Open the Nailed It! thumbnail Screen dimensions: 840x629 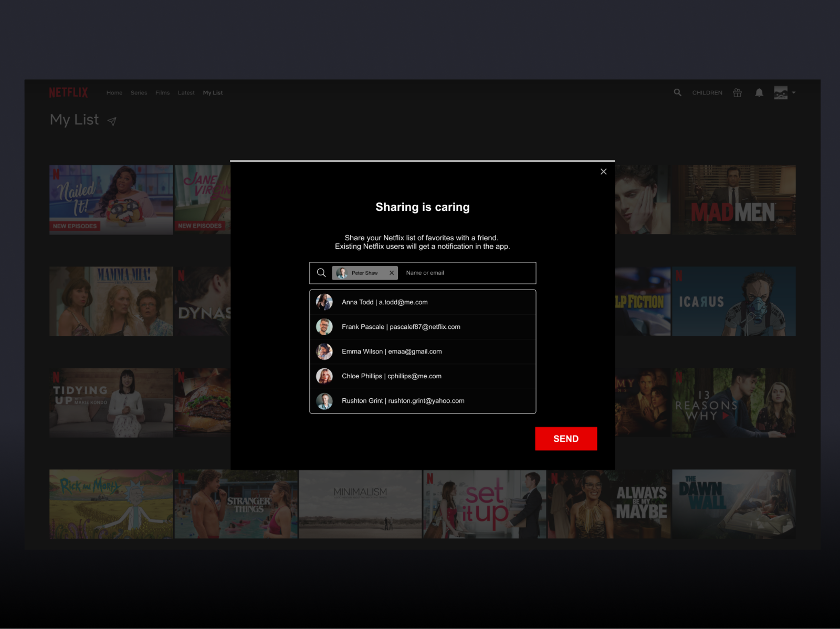click(x=111, y=200)
